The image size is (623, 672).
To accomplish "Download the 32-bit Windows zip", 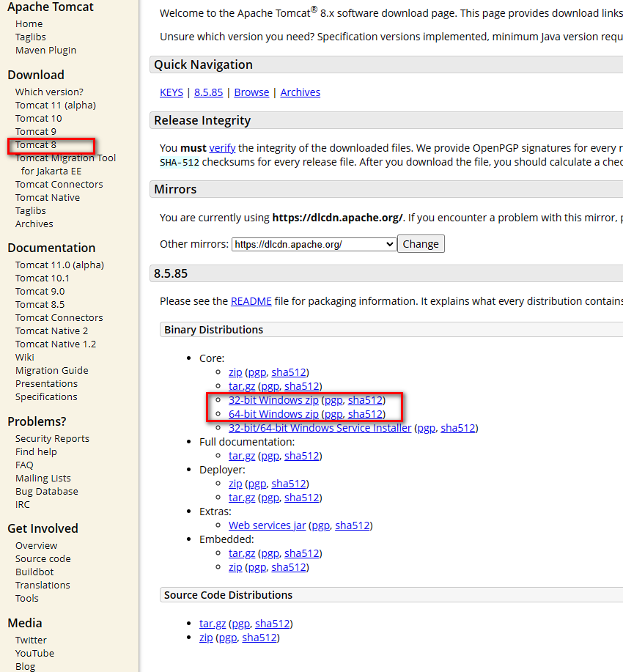I will 273,400.
